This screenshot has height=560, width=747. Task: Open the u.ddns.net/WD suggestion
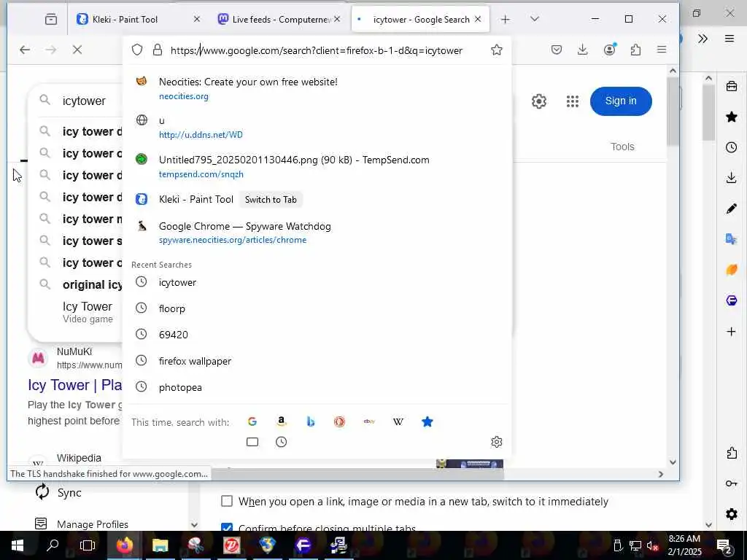pyautogui.click(x=317, y=127)
